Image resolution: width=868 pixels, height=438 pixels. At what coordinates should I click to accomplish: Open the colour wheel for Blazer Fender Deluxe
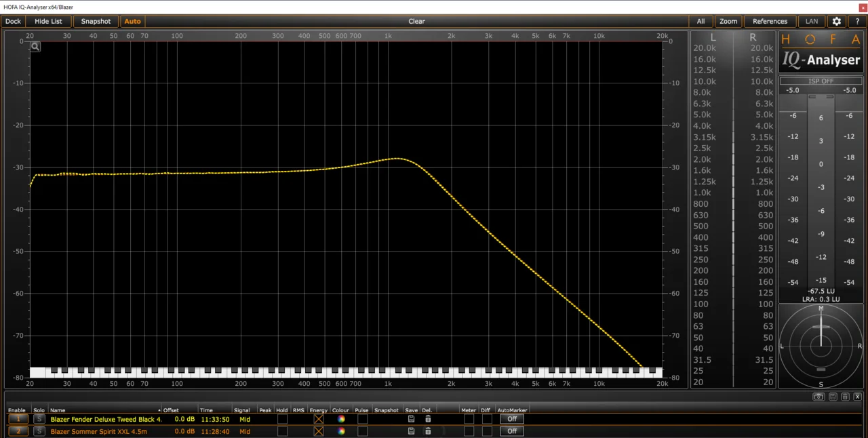(342, 419)
